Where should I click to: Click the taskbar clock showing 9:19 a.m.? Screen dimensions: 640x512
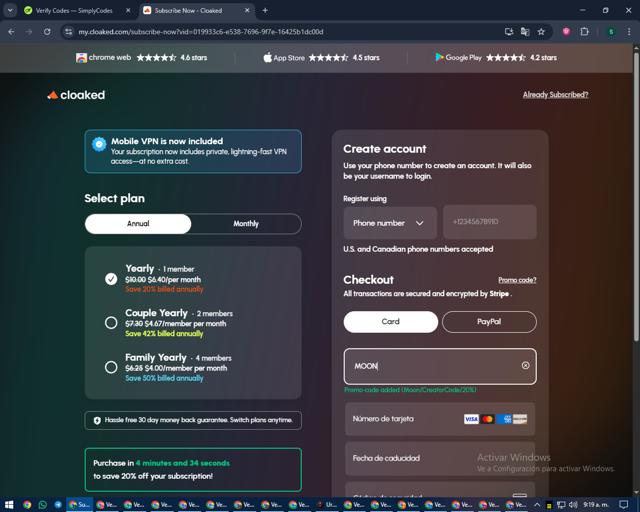coord(596,505)
